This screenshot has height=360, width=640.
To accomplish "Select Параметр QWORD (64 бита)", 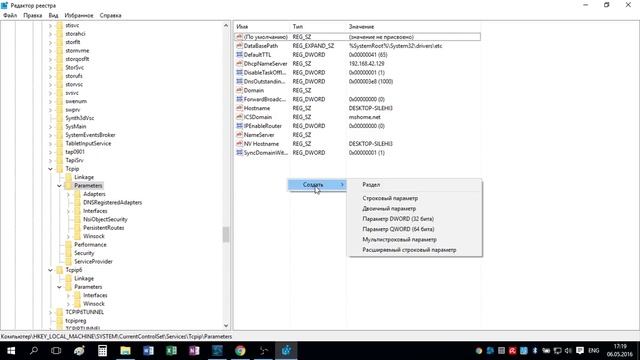I will point(398,229).
